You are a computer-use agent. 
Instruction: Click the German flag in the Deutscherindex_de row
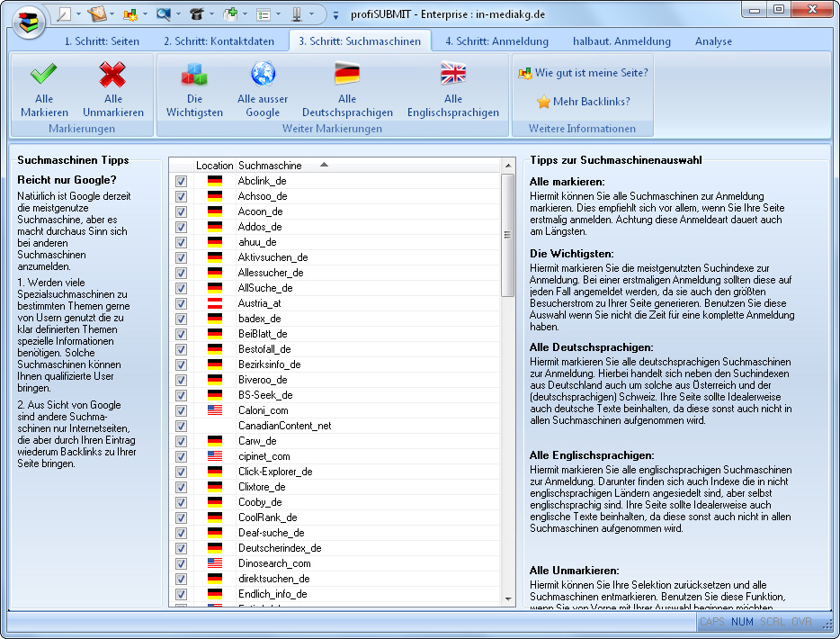(x=215, y=548)
